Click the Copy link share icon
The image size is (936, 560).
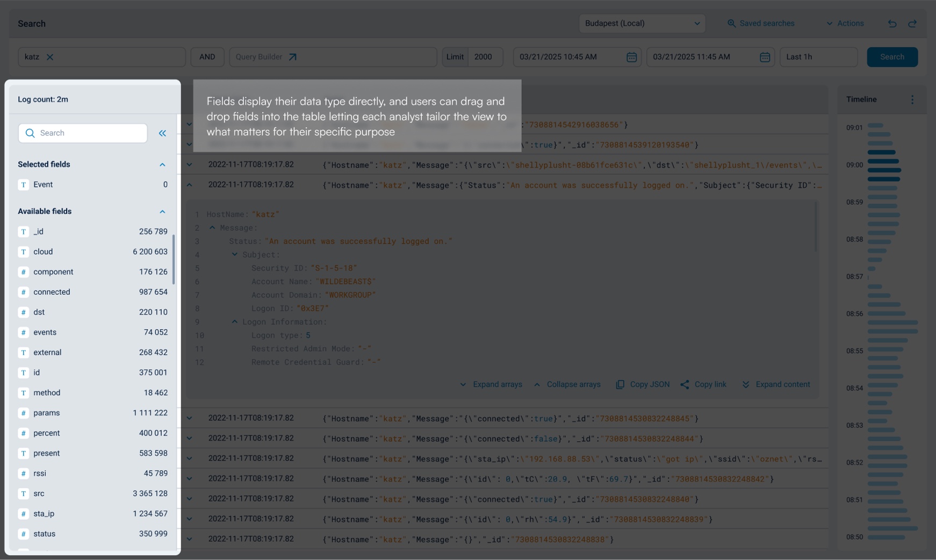click(685, 384)
